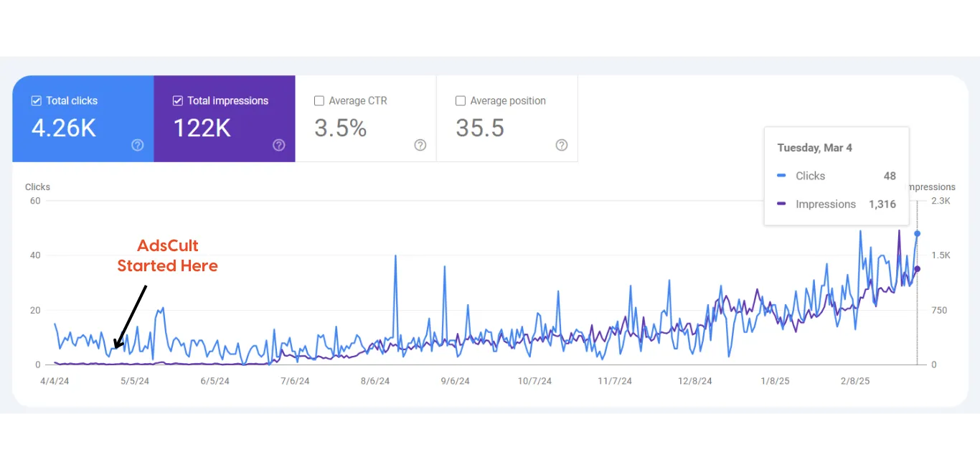This screenshot has height=470, width=980.
Task: Click the Average CTR help question mark
Action: pos(420,145)
